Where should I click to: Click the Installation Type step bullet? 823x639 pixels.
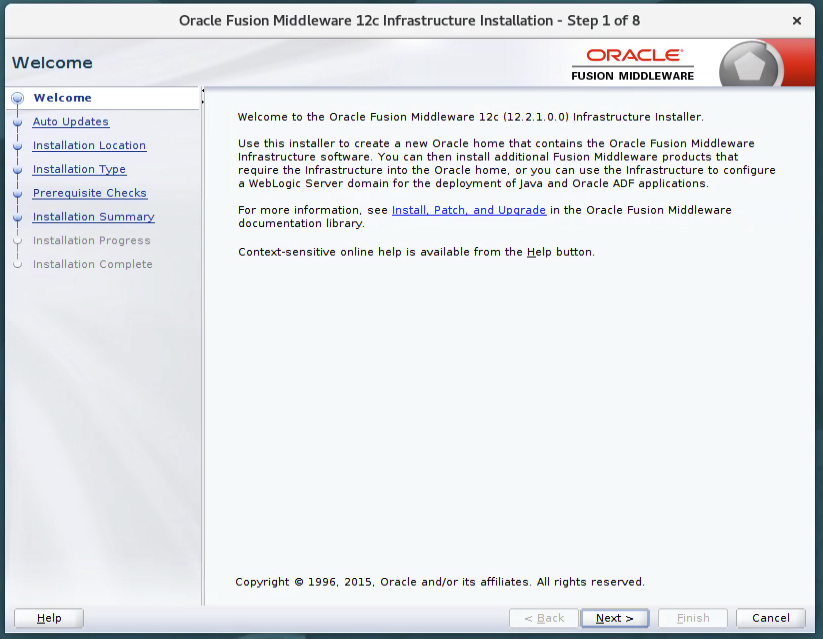[x=17, y=170]
